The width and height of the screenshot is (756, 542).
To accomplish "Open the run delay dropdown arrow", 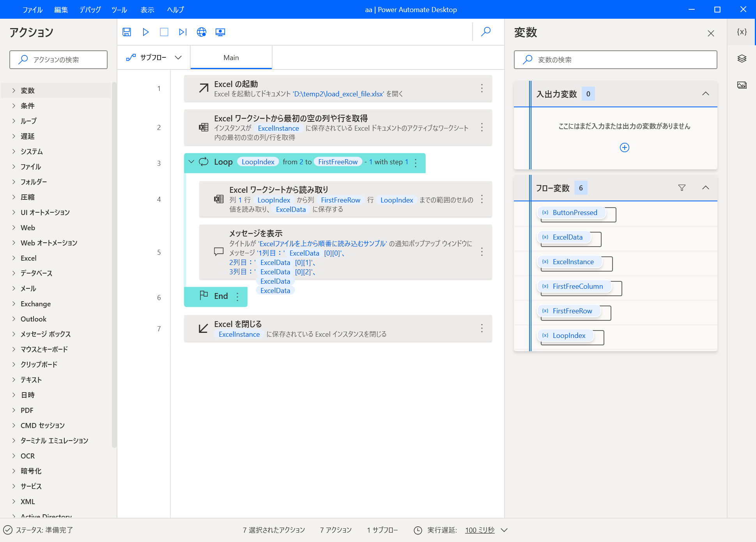I will click(x=504, y=530).
